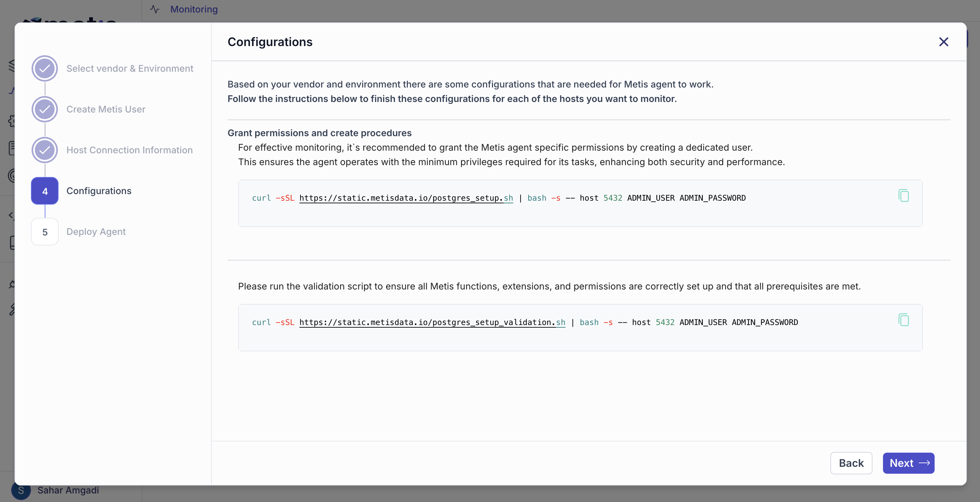The image size is (980, 502).
Task: Click the validation script instruction sentence
Action: click(549, 286)
